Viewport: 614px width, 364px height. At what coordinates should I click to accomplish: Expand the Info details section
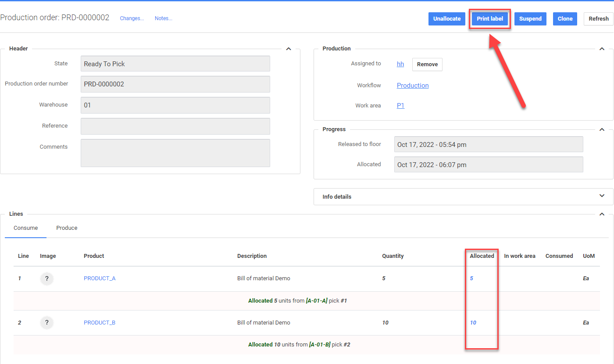602,196
